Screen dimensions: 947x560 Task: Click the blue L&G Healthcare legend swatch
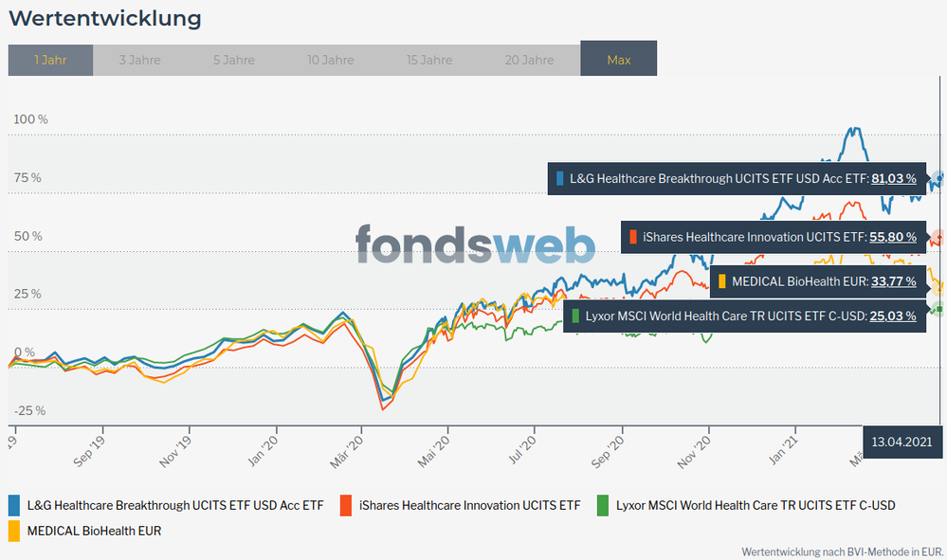point(14,505)
